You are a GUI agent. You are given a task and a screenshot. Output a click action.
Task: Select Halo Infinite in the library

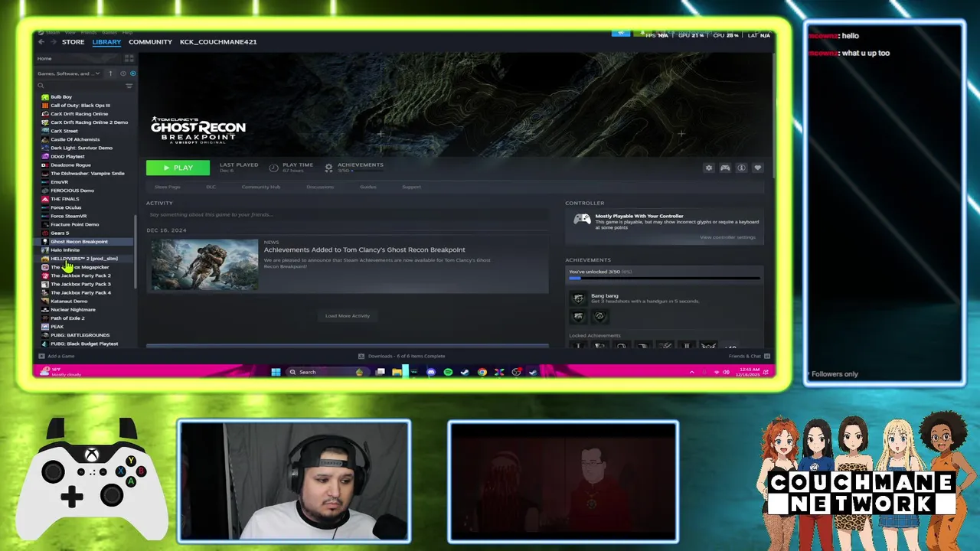tap(65, 250)
